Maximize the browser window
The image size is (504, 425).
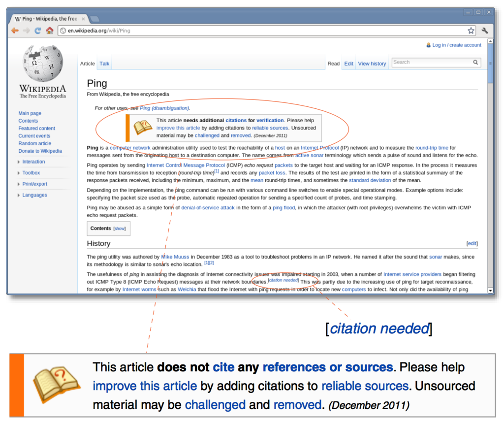478,12
